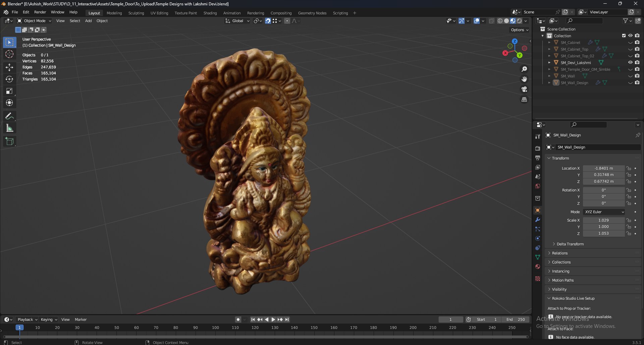Screen dimensions: 644x345
Task: Open the Texture properties tab
Action: (x=538, y=279)
